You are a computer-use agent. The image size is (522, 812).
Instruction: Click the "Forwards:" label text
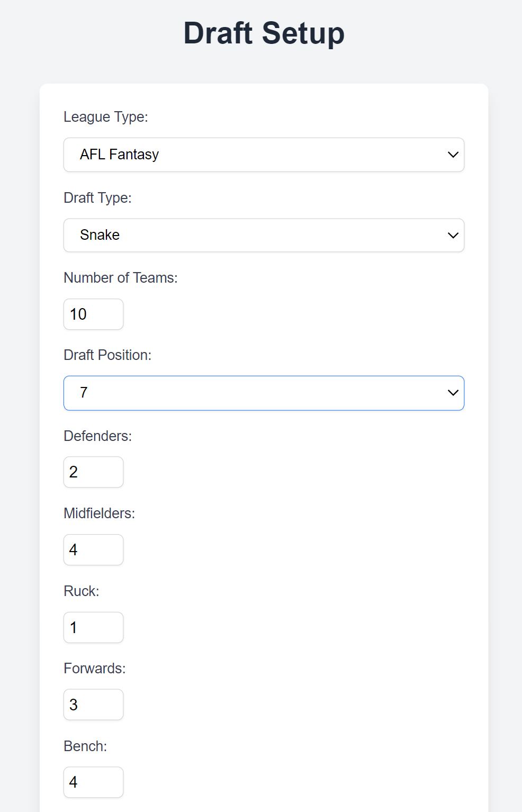point(94,669)
